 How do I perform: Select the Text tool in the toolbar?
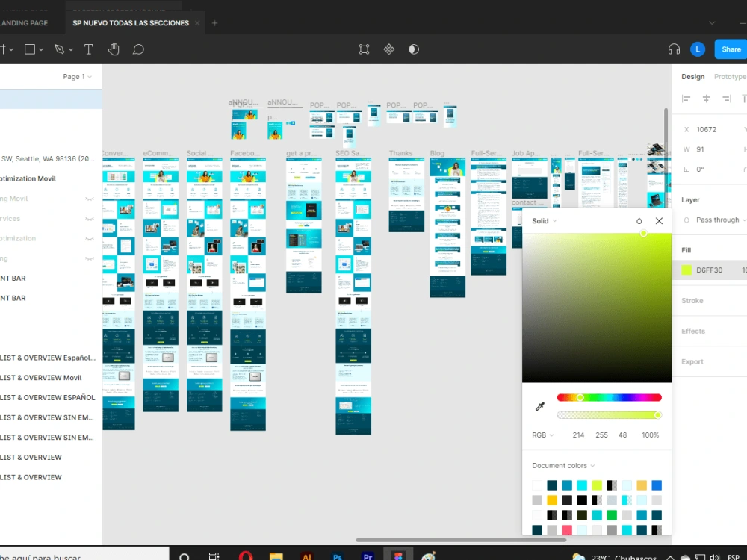point(89,49)
